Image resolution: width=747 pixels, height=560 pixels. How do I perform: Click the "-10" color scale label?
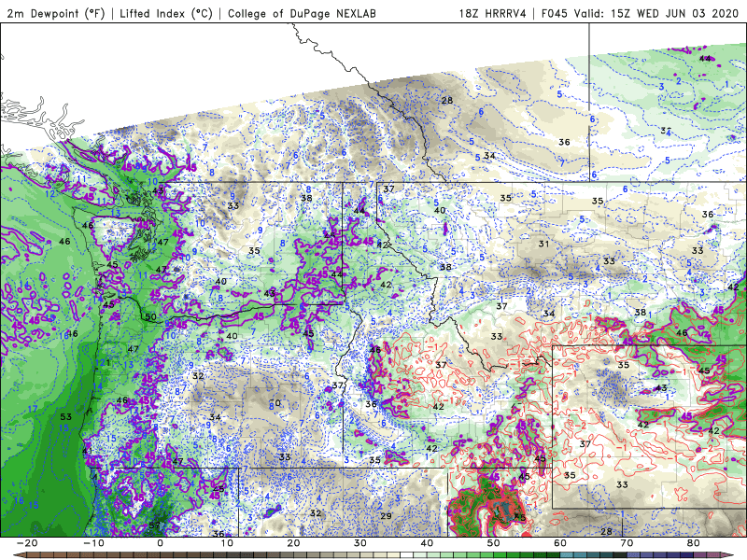pos(93,543)
